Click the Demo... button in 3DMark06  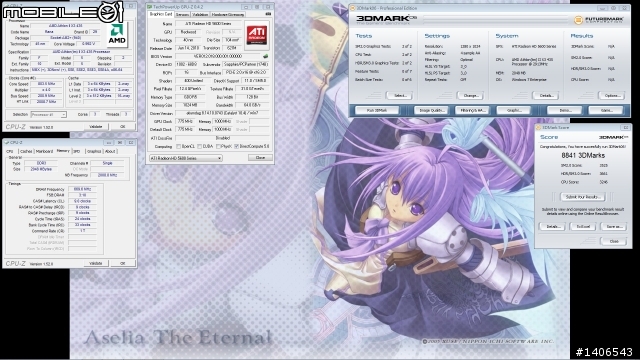(x=564, y=110)
